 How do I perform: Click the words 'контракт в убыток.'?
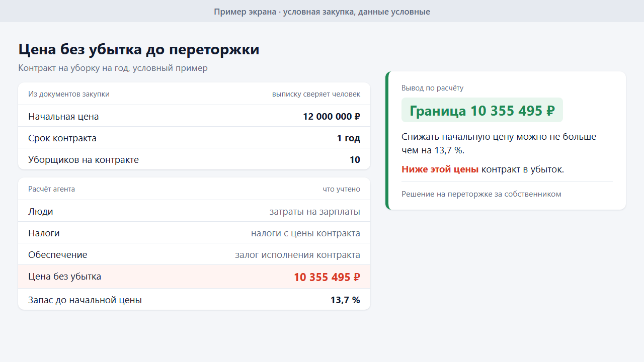pyautogui.click(x=523, y=169)
